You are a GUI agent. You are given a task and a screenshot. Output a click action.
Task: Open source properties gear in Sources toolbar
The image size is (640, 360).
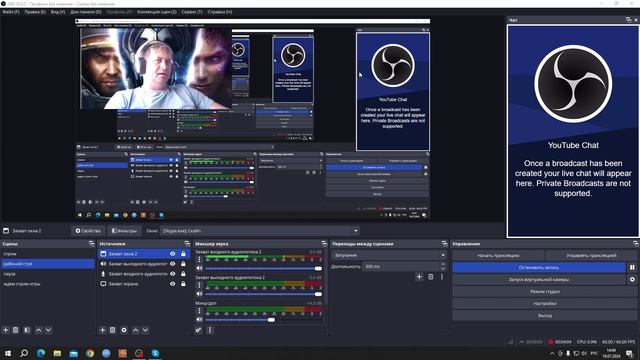(124, 330)
